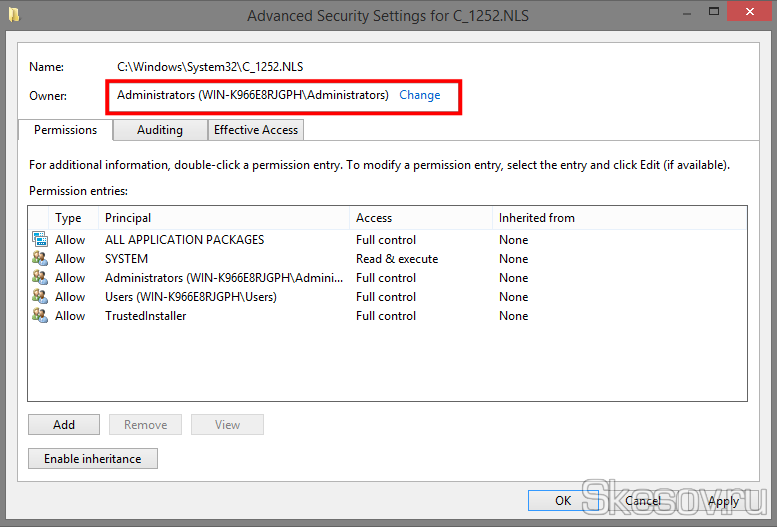The height and width of the screenshot is (527, 777).
Task: Open the Effective Access tab
Action: point(256,130)
